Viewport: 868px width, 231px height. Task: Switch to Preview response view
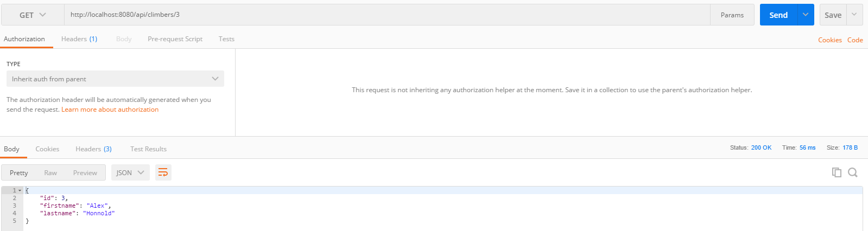(85, 173)
